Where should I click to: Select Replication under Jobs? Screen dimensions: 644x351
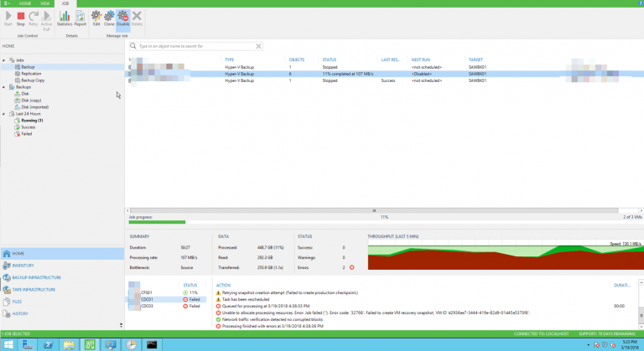tap(31, 74)
